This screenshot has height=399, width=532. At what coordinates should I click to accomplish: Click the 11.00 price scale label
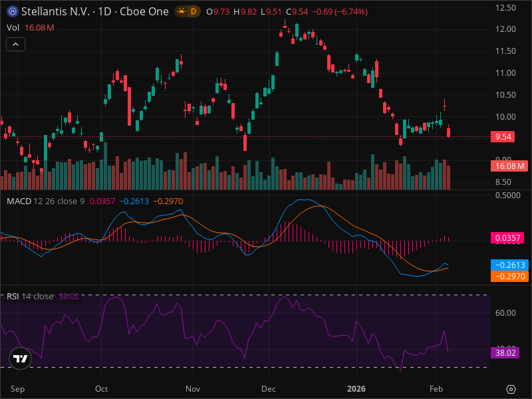505,73
